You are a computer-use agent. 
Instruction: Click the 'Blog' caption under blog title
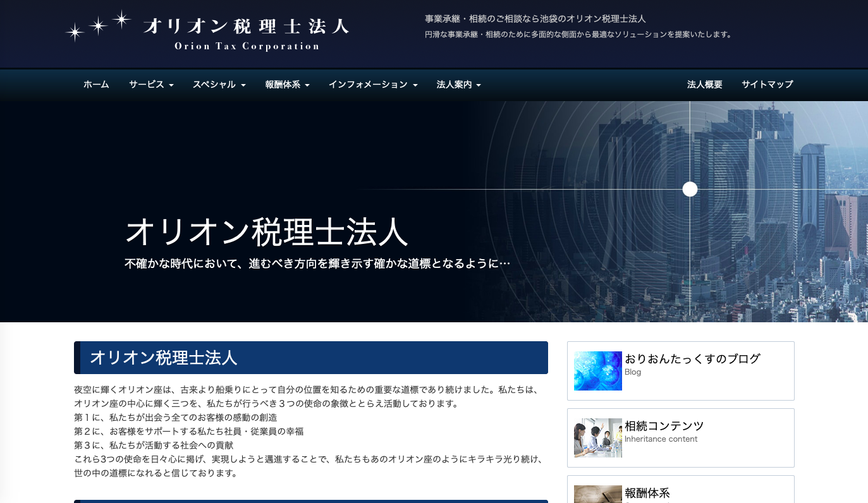click(x=633, y=372)
